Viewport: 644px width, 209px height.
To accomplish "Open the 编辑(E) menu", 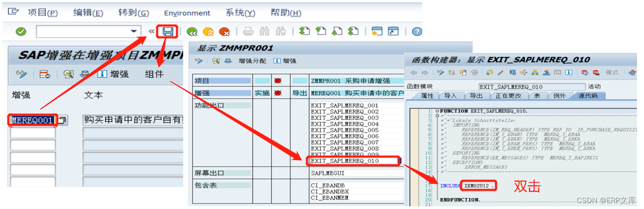I will [x=88, y=13].
